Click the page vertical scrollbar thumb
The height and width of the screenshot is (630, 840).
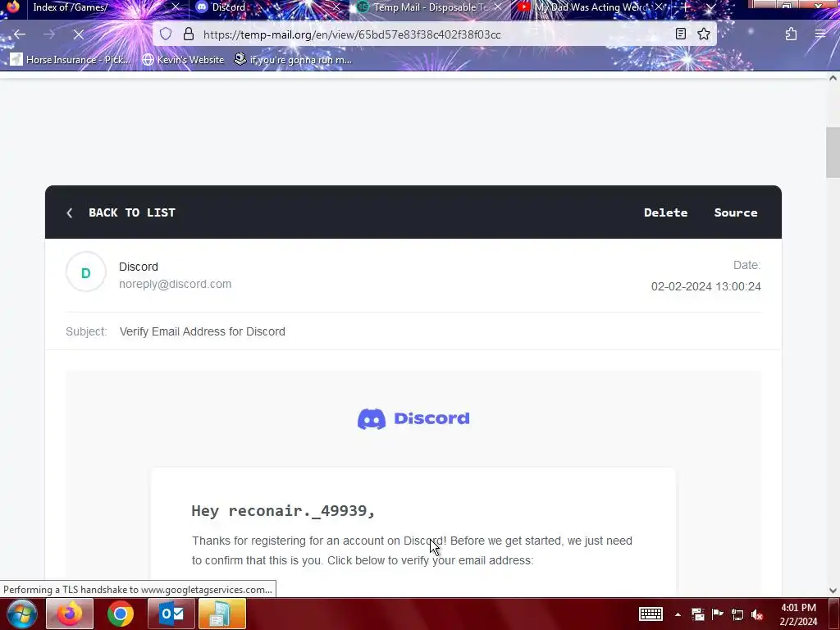click(833, 152)
